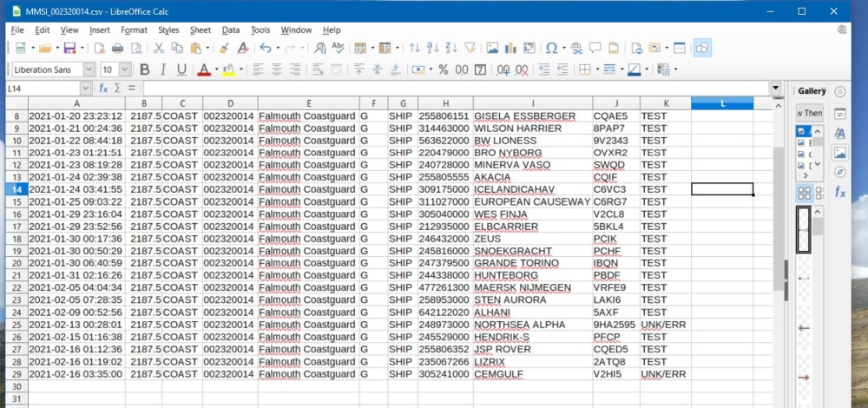Open the Tools menu
The height and width of the screenshot is (408, 868).
click(x=260, y=30)
